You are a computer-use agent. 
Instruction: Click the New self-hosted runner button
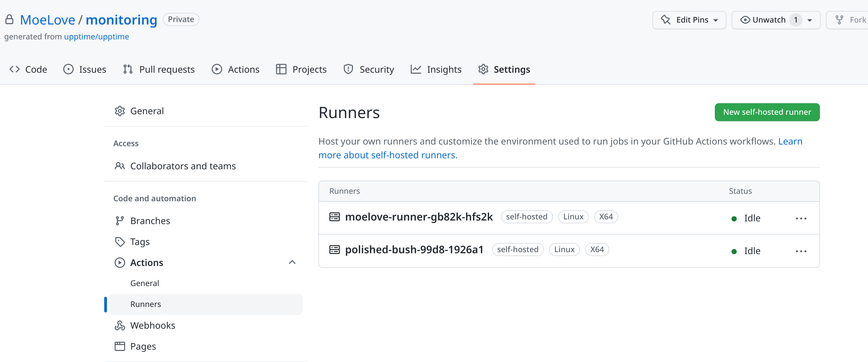(x=767, y=112)
